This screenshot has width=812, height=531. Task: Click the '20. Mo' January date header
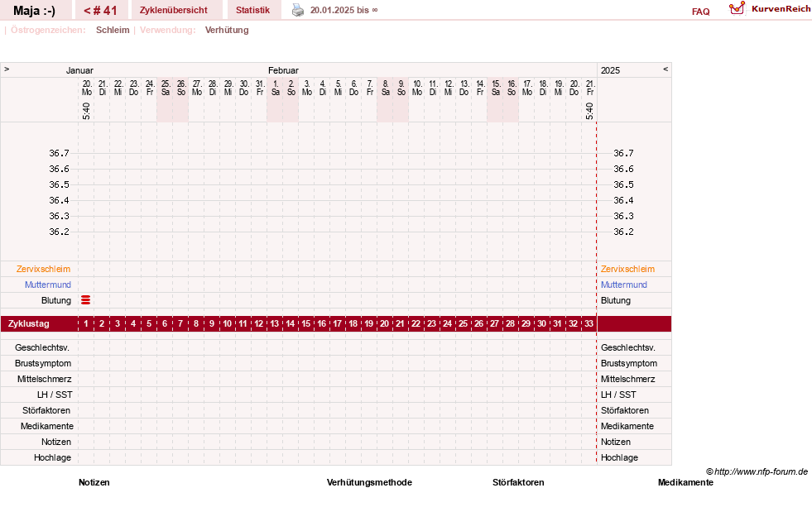86,88
